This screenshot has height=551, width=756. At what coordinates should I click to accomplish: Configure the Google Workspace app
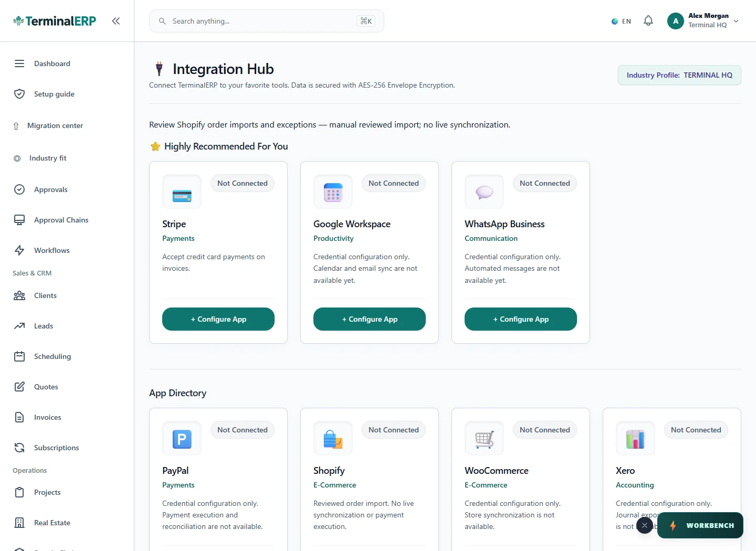point(370,319)
